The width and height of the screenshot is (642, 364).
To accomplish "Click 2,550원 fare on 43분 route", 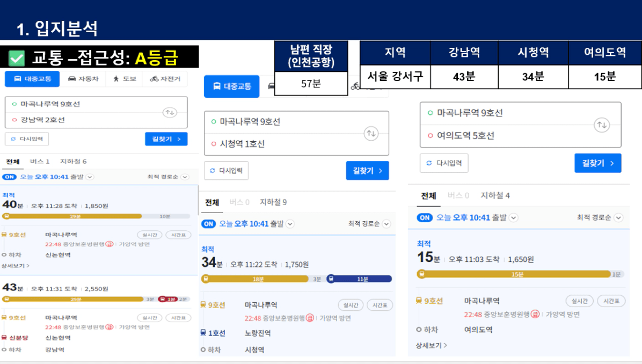I will [96, 289].
